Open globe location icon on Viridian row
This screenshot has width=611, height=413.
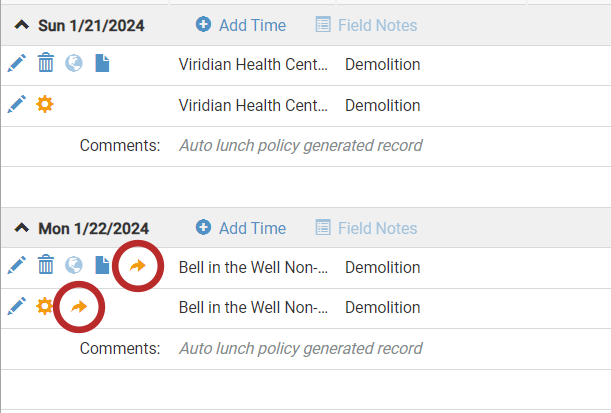pyautogui.click(x=74, y=63)
